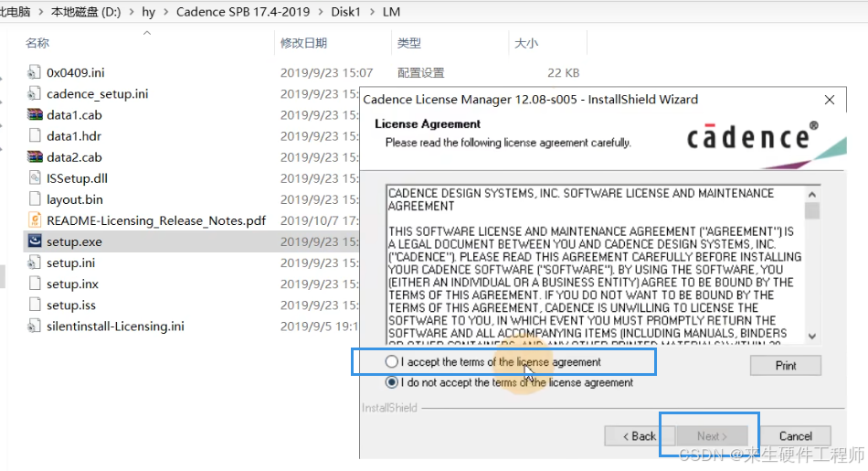Select the file name data2.cab
Screen dimensions: 868x471
pyautogui.click(x=74, y=156)
